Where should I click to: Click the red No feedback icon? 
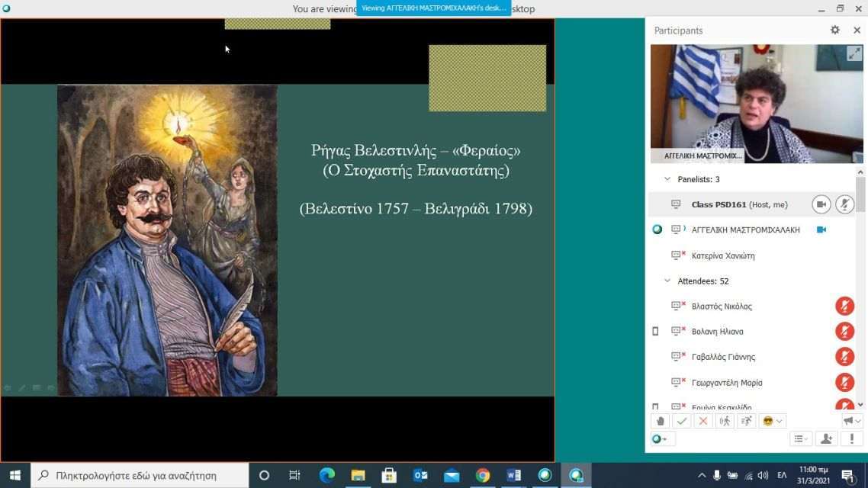click(703, 421)
